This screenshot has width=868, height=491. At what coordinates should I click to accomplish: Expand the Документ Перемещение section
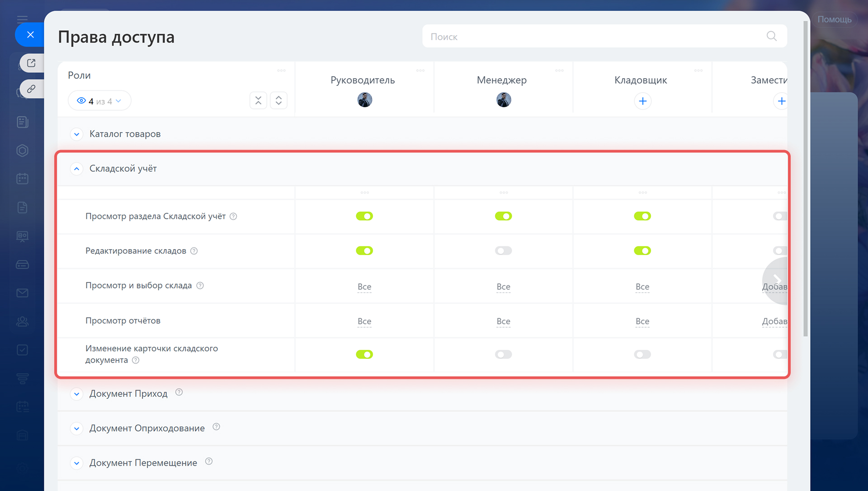pos(77,463)
